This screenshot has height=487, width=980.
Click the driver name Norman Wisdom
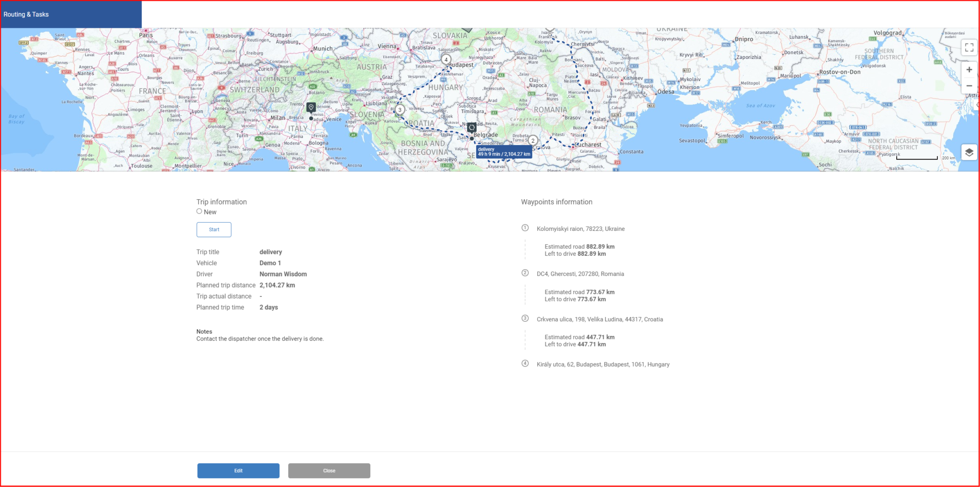pos(283,274)
